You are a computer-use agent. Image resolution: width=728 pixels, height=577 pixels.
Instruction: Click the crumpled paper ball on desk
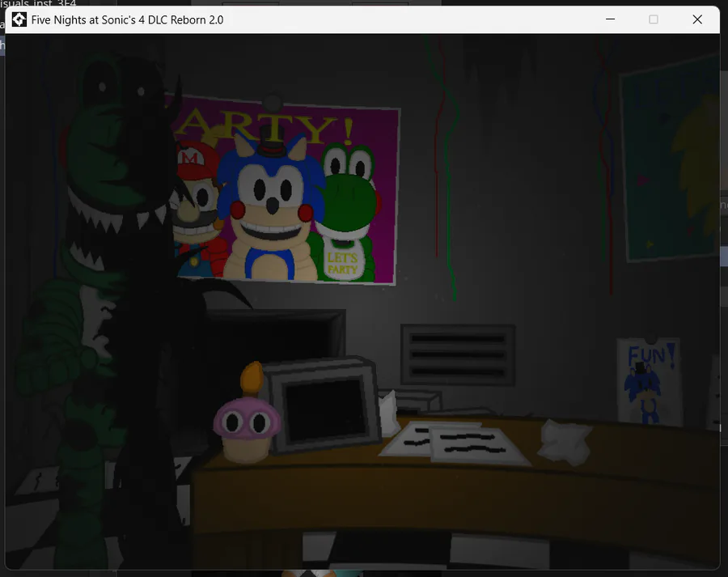[564, 441]
